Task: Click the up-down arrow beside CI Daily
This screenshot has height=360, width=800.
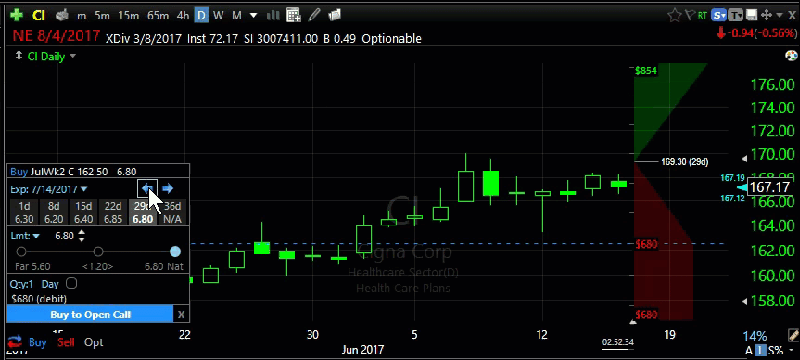Action: 19,56
